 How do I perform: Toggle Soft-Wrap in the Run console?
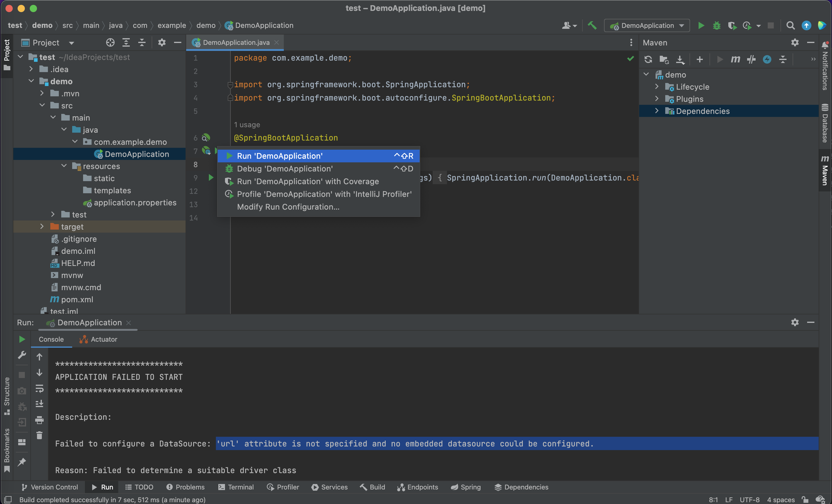coord(39,389)
